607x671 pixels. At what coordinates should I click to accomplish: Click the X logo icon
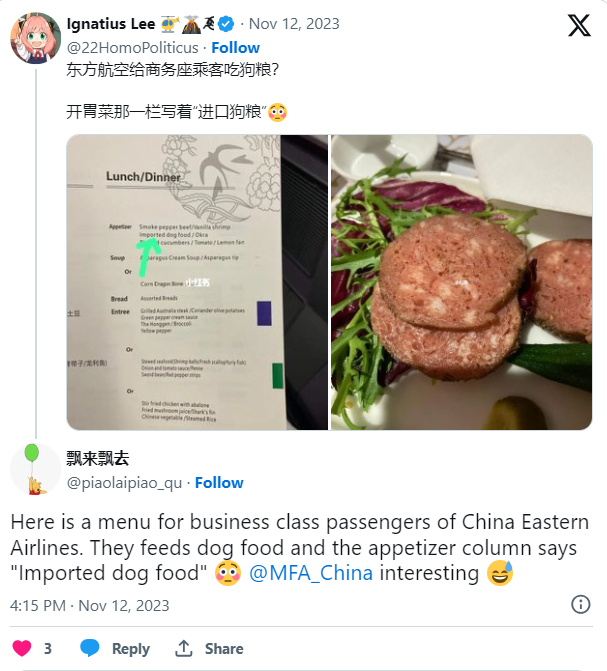tap(579, 25)
